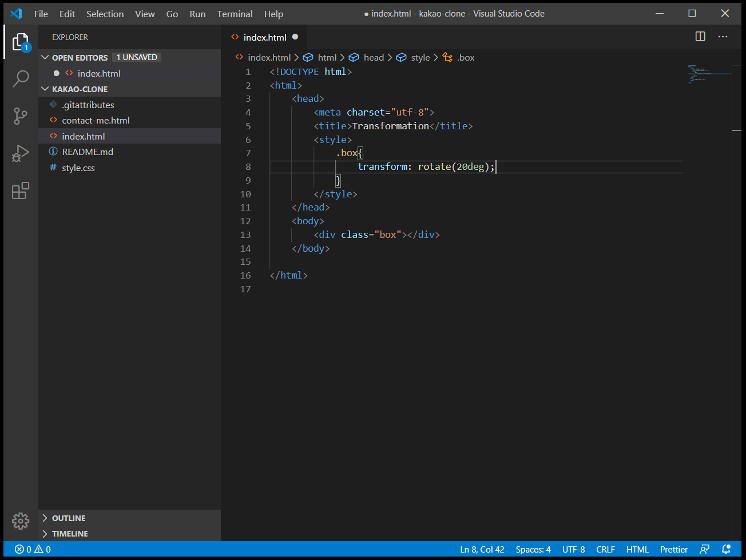The width and height of the screenshot is (746, 560).
Task: Open the Explorer view in activity bar
Action: point(21,42)
